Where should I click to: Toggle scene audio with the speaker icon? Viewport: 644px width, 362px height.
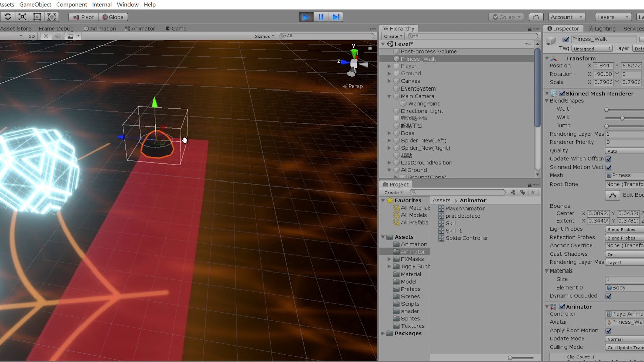coord(58,36)
